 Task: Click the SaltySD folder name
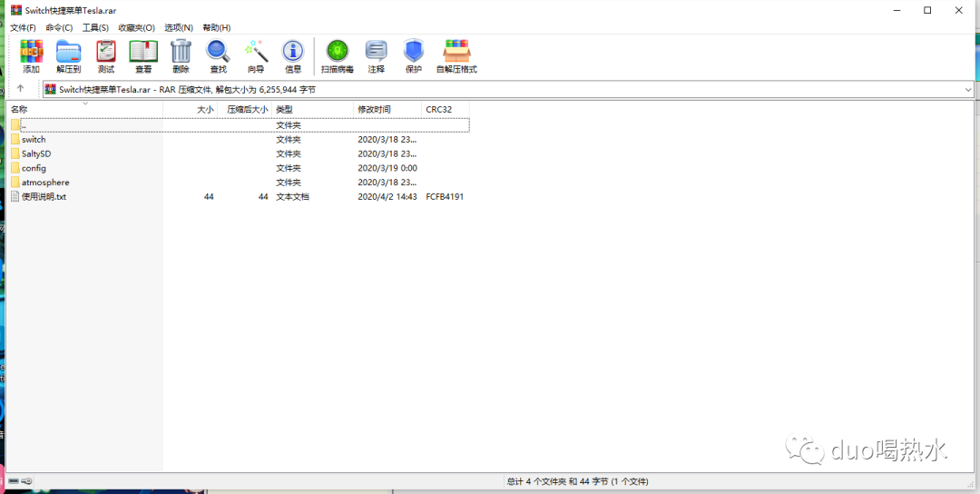click(x=36, y=153)
